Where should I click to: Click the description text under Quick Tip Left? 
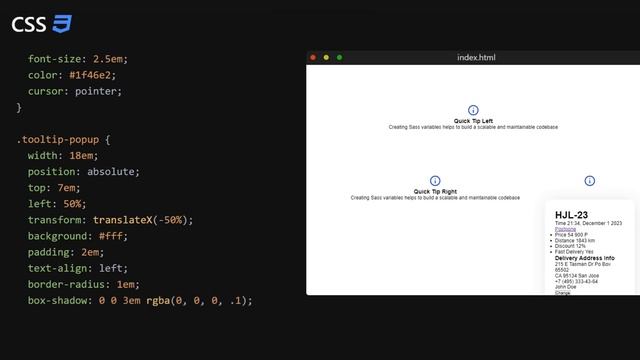pyautogui.click(x=473, y=127)
